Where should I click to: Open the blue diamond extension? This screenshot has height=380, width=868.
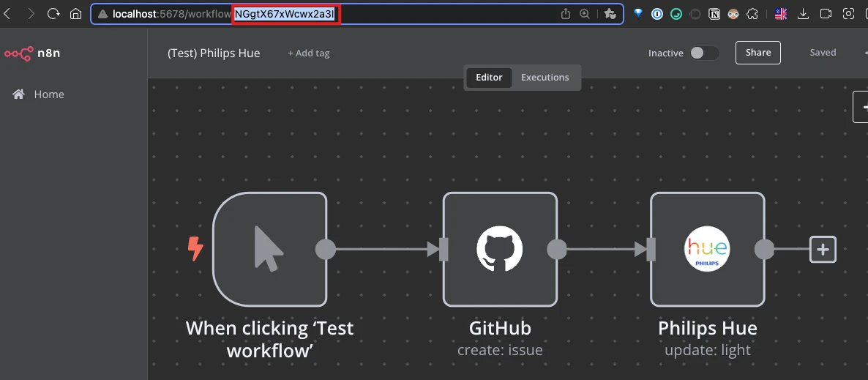(638, 14)
